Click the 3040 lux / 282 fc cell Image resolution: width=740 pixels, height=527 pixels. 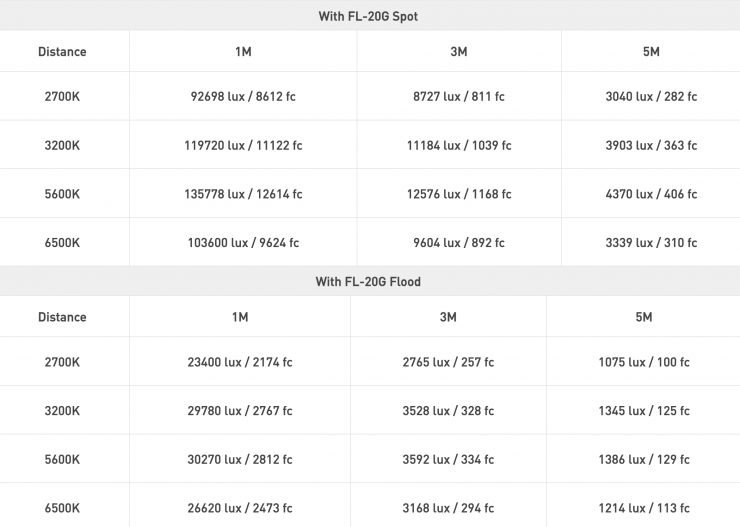pyautogui.click(x=651, y=97)
